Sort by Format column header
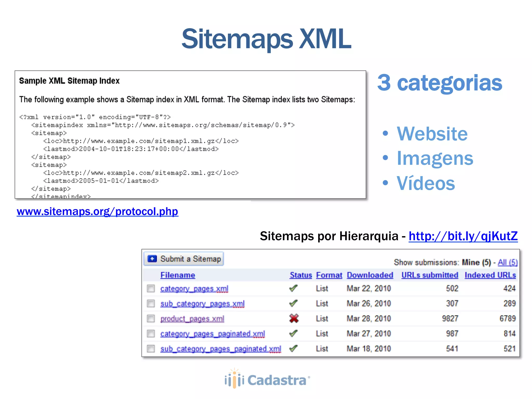Image resolution: width=532 pixels, height=399 pixels. click(x=329, y=275)
